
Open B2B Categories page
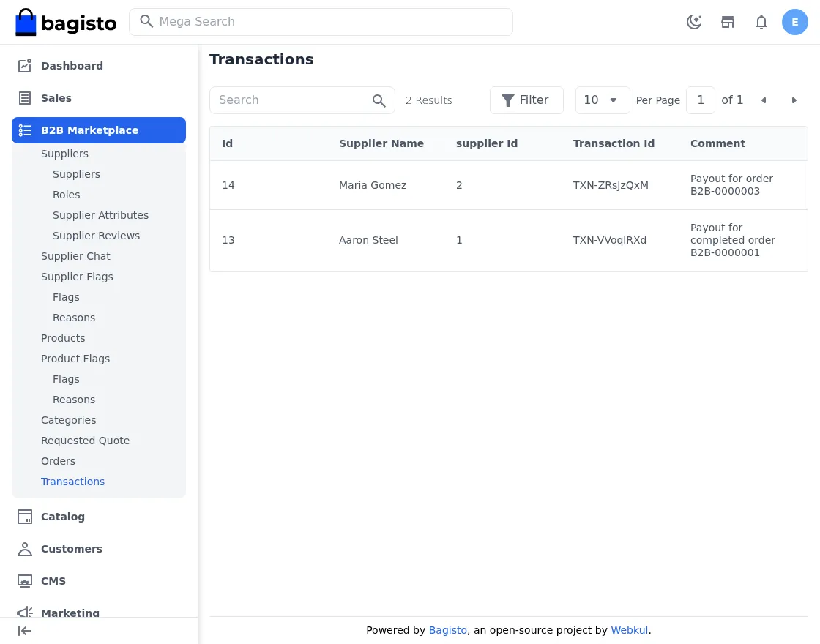[69, 420]
